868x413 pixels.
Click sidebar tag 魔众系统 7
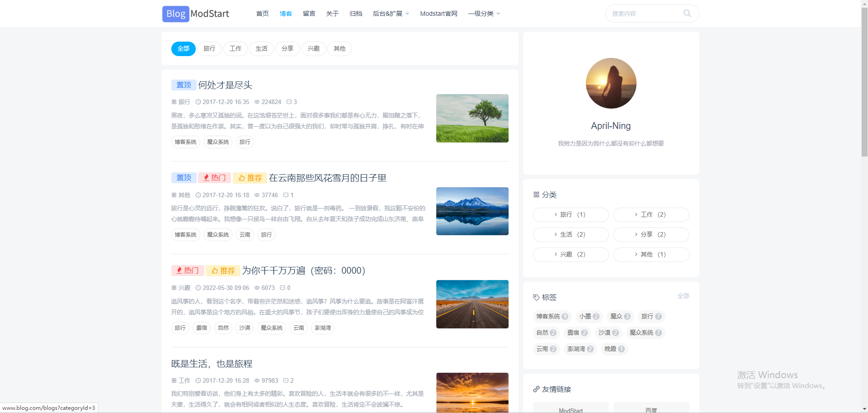coord(646,332)
